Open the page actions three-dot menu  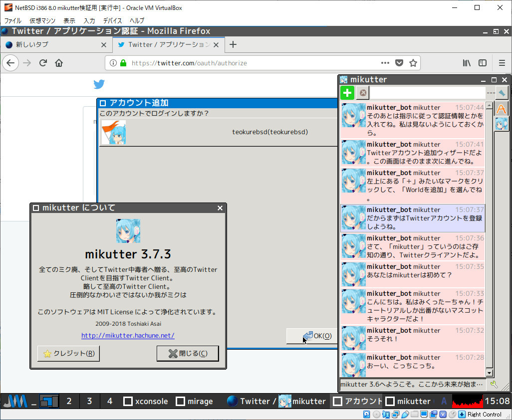[385, 63]
